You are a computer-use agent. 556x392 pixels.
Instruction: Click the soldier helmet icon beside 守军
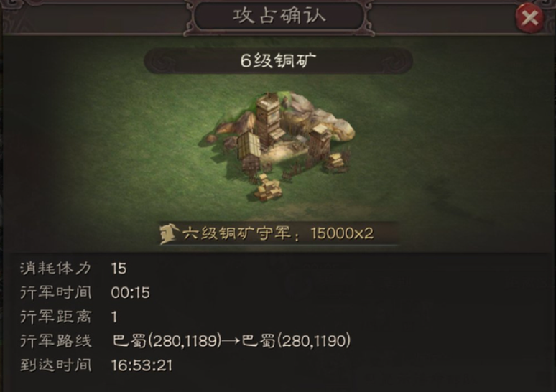[168, 233]
